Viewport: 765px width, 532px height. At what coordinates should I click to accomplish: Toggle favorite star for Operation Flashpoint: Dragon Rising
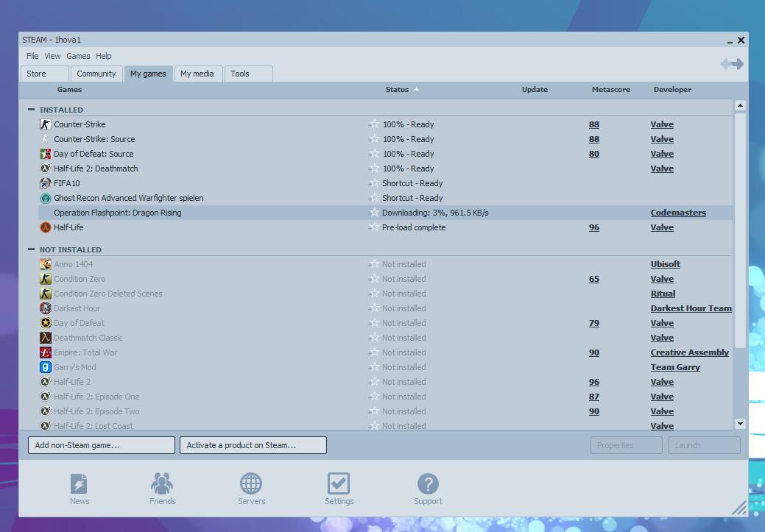[373, 213]
